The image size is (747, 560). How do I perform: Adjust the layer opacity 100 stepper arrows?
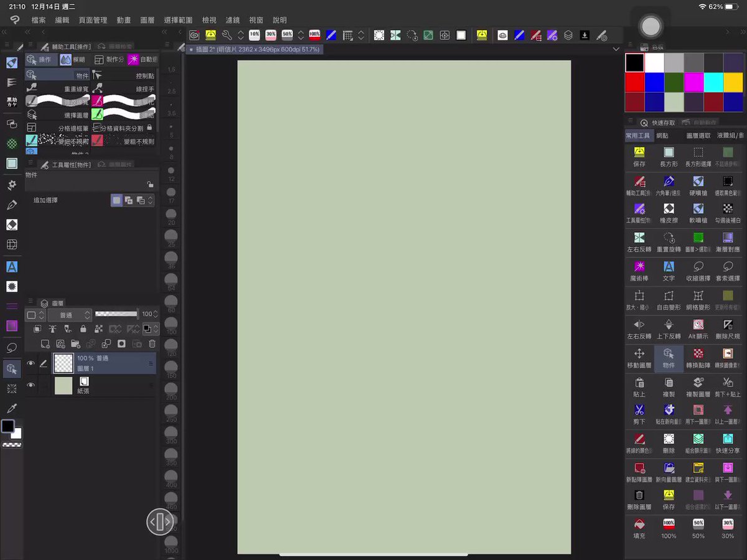click(156, 314)
